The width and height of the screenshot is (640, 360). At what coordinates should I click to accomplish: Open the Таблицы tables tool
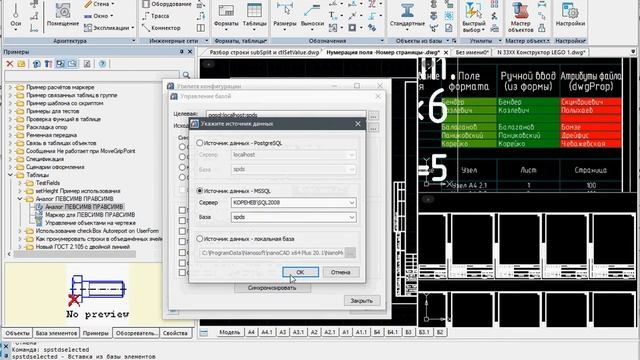click(x=254, y=16)
